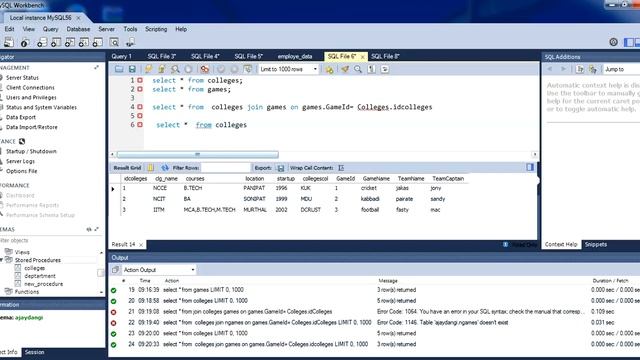Collapse the Stored Procedures tree node

tap(2, 260)
